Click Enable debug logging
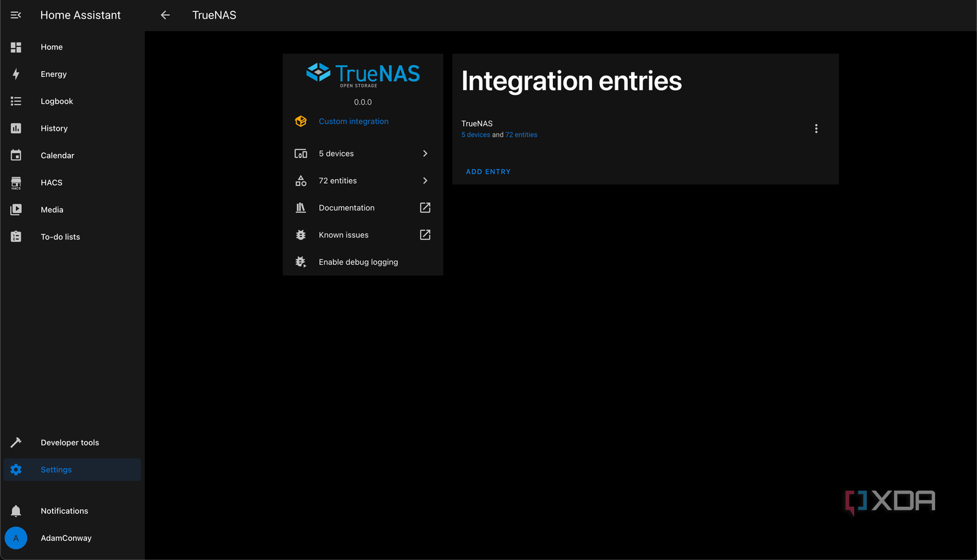 pyautogui.click(x=363, y=262)
